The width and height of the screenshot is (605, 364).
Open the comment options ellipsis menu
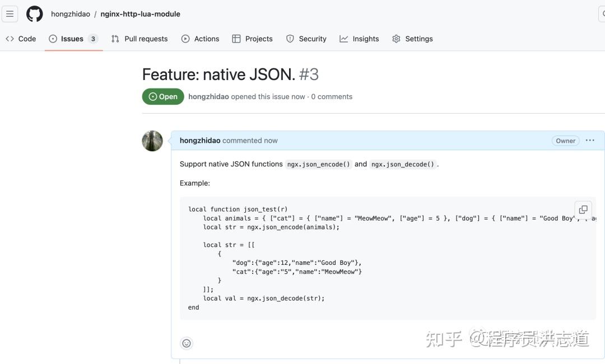(x=590, y=141)
